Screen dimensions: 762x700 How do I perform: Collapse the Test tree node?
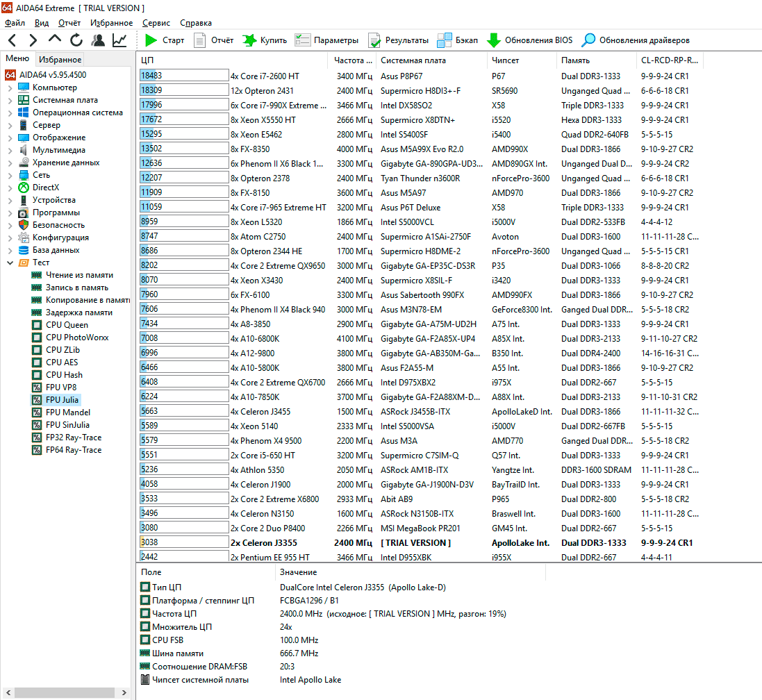10,262
